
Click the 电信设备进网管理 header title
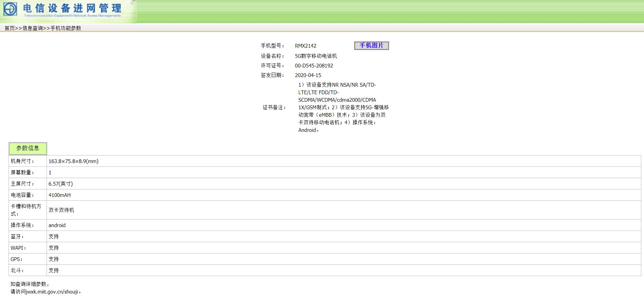click(x=72, y=8)
